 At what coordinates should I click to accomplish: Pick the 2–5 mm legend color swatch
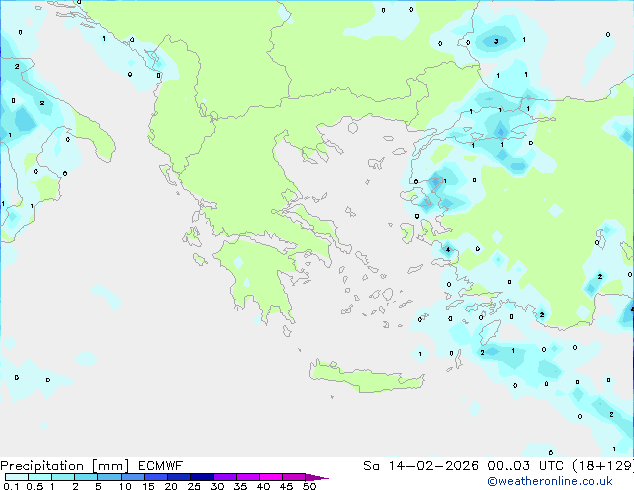pyautogui.click(x=86, y=477)
